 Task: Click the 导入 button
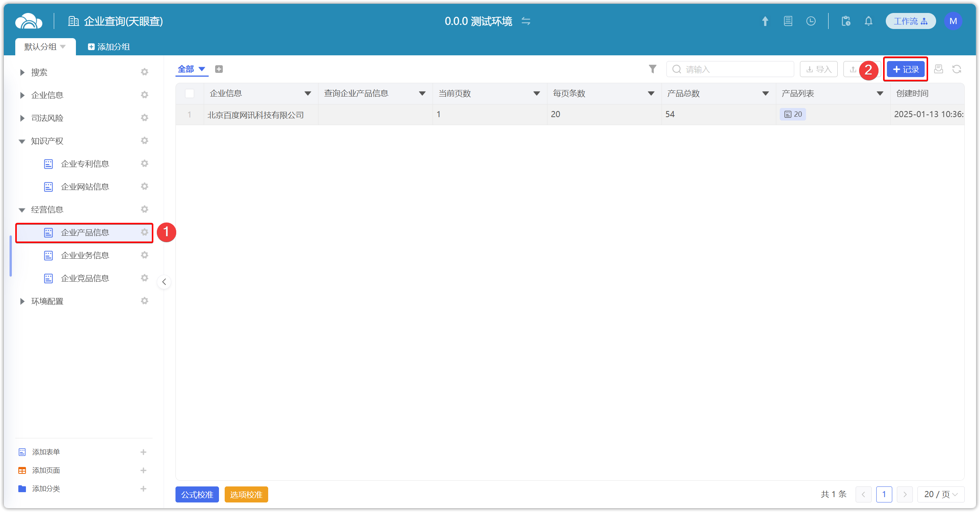click(819, 69)
